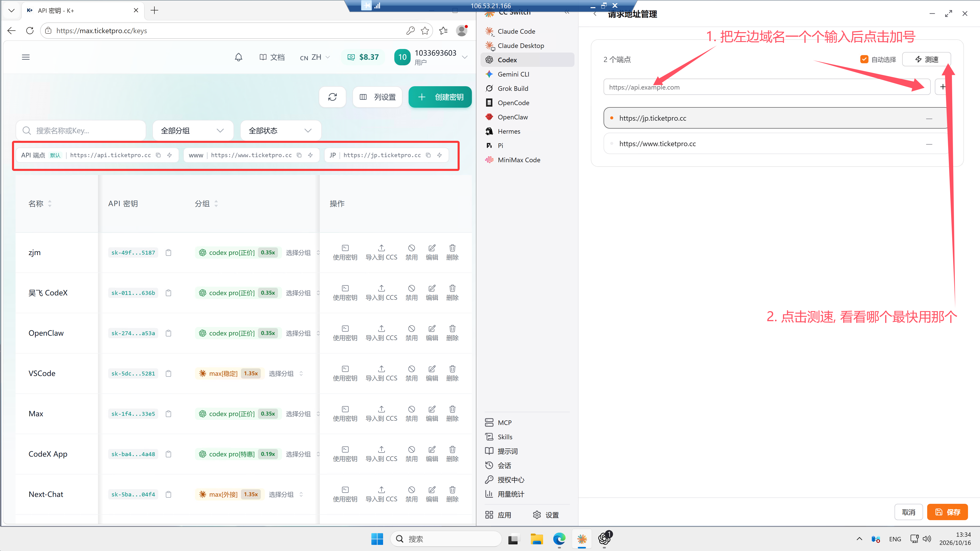Click the 保存 button
The image size is (980, 551).
(947, 512)
